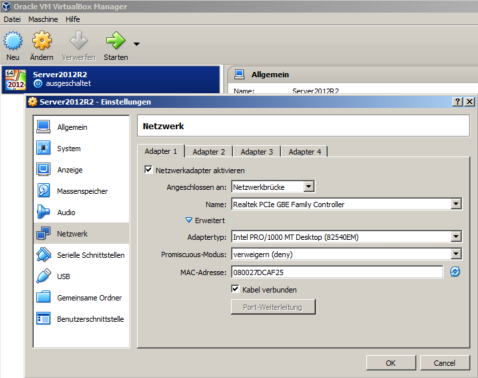This screenshot has height=378, width=478.
Task: Uncheck the Kabel verbunden checkbox
Action: coord(235,289)
